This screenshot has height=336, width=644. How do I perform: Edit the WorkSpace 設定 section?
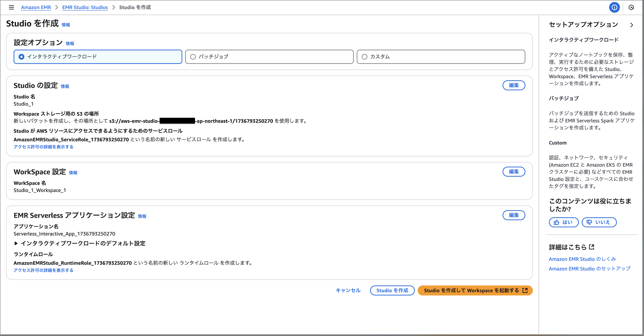514,172
